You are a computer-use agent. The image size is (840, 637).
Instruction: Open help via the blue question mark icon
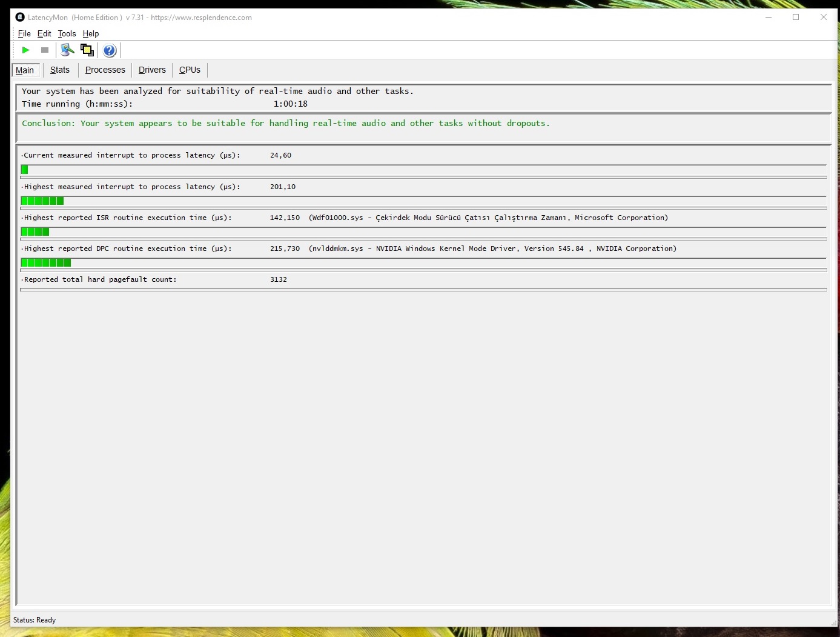click(110, 50)
